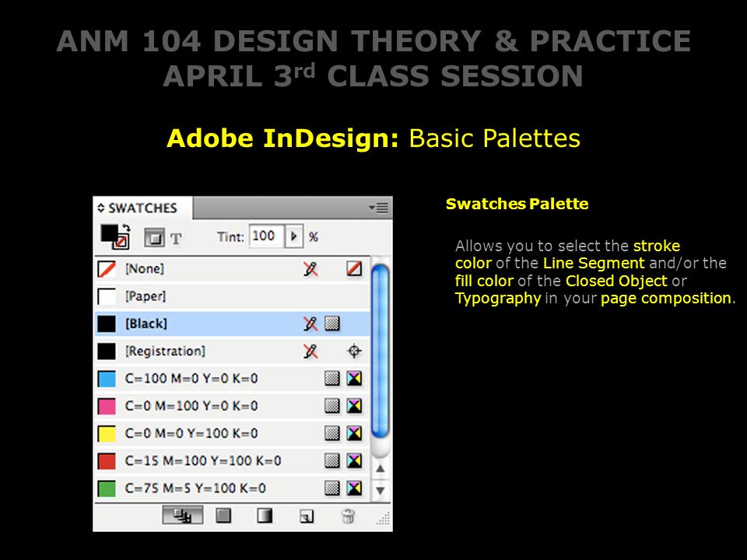Click the scroll up arrow
The width and height of the screenshot is (747, 560).
(x=381, y=468)
